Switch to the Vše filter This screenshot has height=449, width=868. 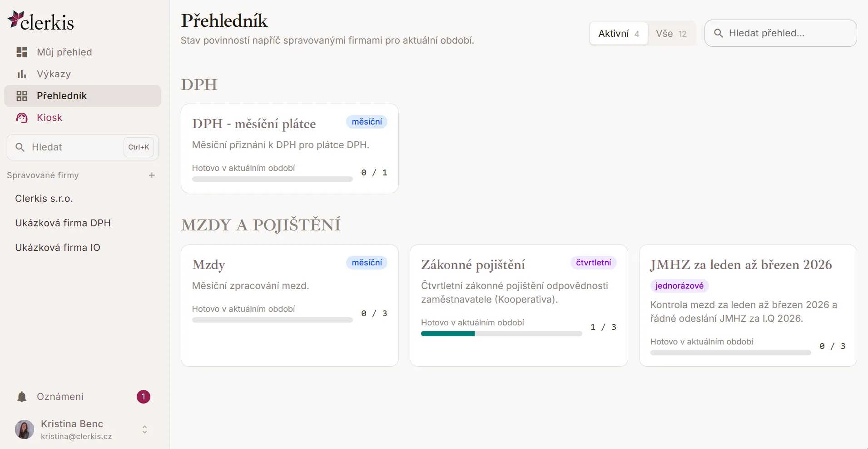click(671, 34)
